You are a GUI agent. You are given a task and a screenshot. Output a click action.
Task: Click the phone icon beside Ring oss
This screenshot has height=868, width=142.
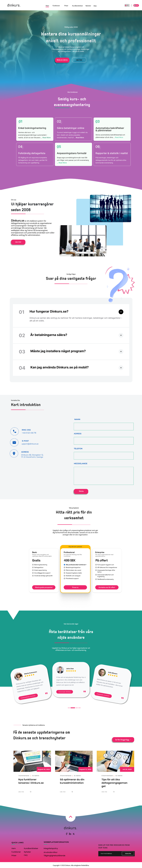click(14, 431)
